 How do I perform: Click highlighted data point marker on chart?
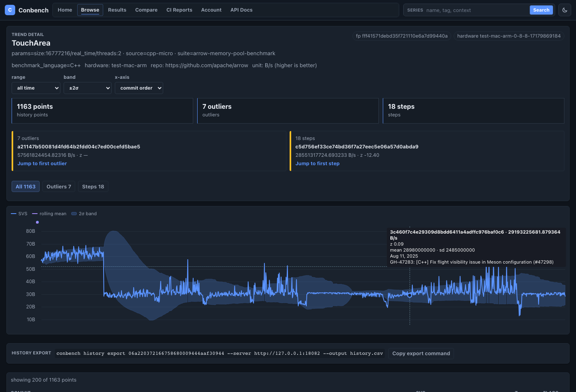click(x=410, y=295)
